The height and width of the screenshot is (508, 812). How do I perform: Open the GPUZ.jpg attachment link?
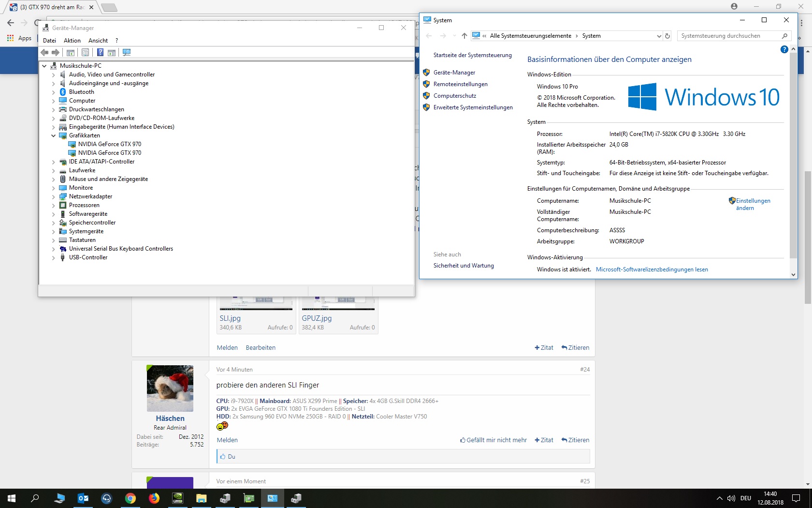317,318
